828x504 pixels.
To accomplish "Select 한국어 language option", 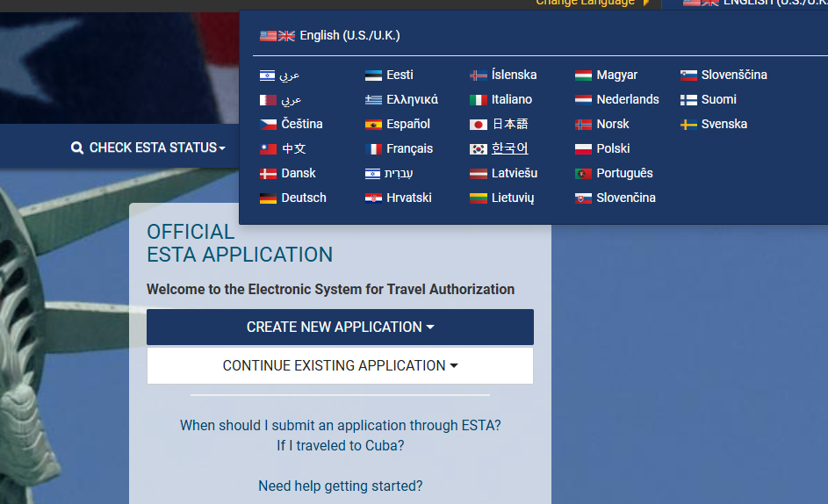I will click(509, 149).
